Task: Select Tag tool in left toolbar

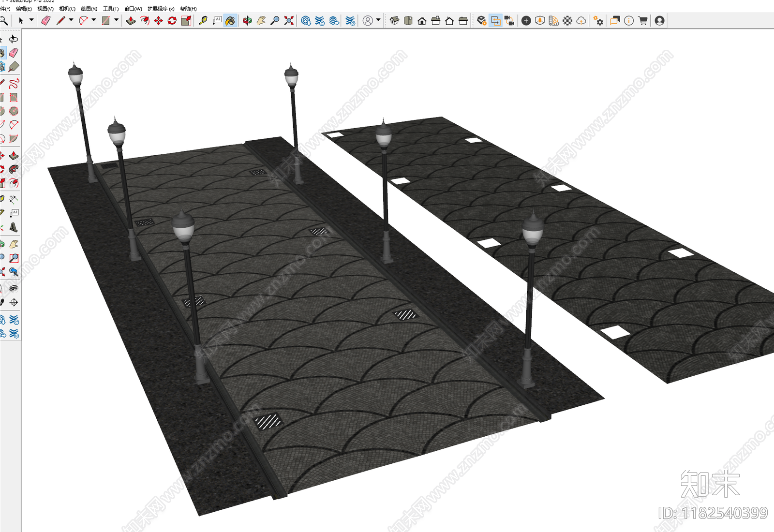Action: [x=14, y=66]
